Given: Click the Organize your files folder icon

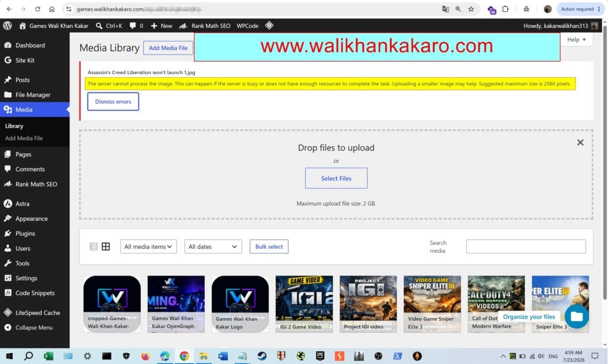Looking at the screenshot, I should [x=577, y=316].
